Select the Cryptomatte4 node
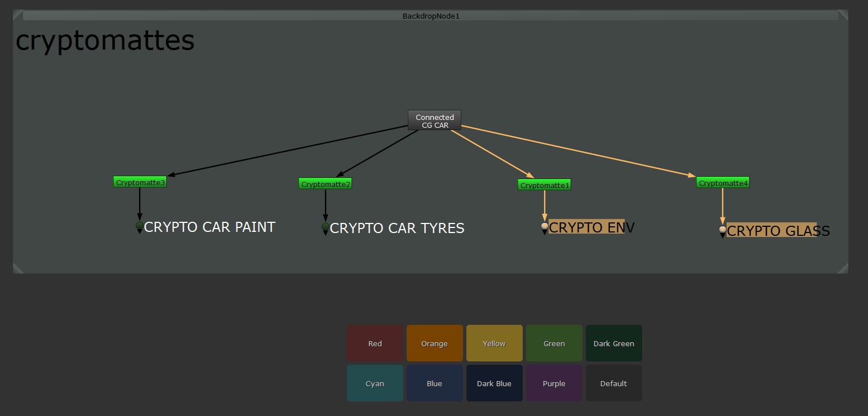868x416 pixels. [723, 182]
